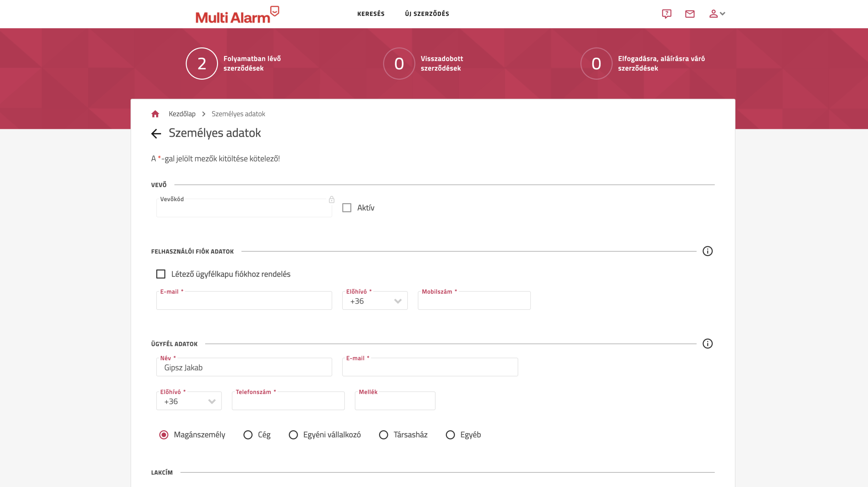Expand the Előhívó dropdown next to Telefonszám
This screenshot has width=868, height=487.
189,402
